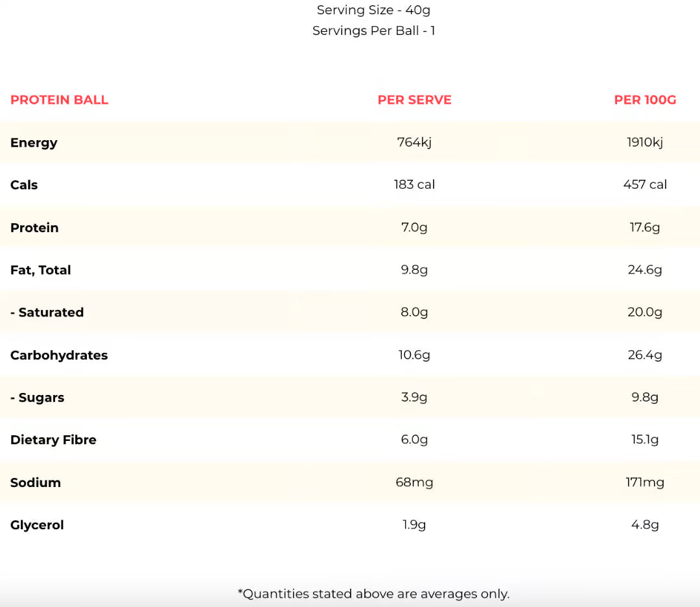
Task: Select the Servings Per Ball text
Action: point(373,30)
